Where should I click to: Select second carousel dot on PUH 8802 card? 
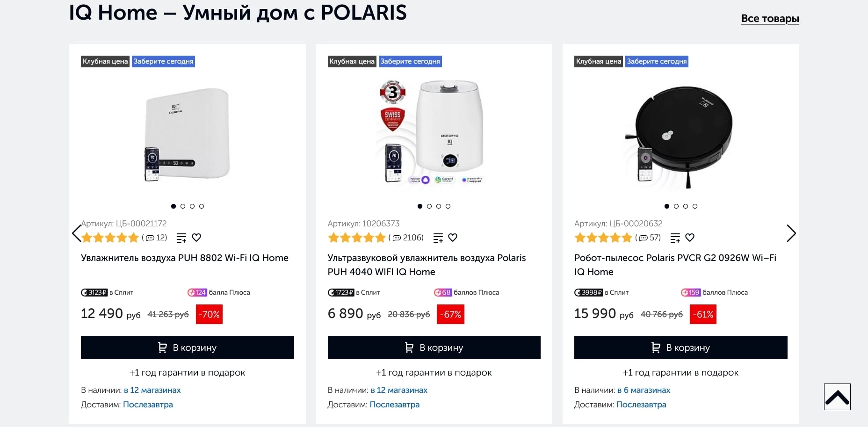pyautogui.click(x=183, y=206)
